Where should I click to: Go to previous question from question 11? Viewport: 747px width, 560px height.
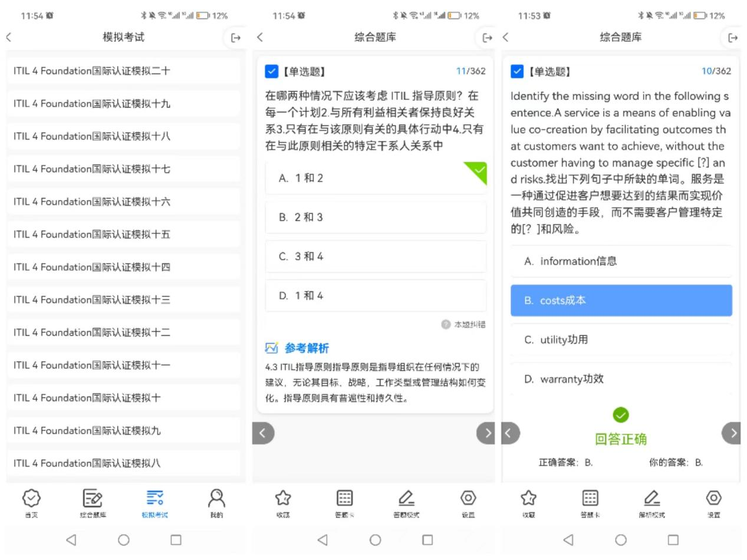[263, 433]
